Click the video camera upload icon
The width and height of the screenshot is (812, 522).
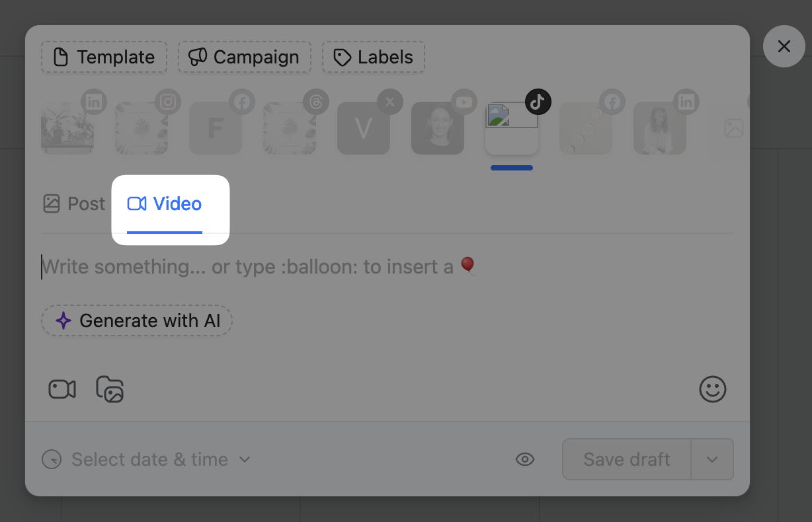62,389
